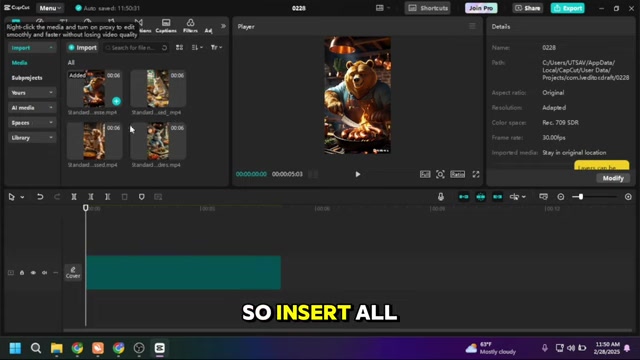Screen dimensions: 640x360
Task: Open the sort order dropdown in media bin
Action: tap(197, 47)
